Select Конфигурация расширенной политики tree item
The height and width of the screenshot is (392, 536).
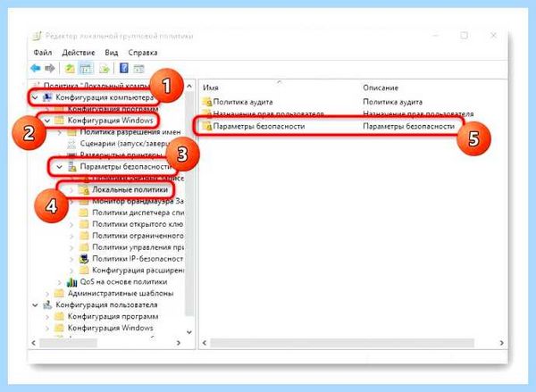(138, 271)
